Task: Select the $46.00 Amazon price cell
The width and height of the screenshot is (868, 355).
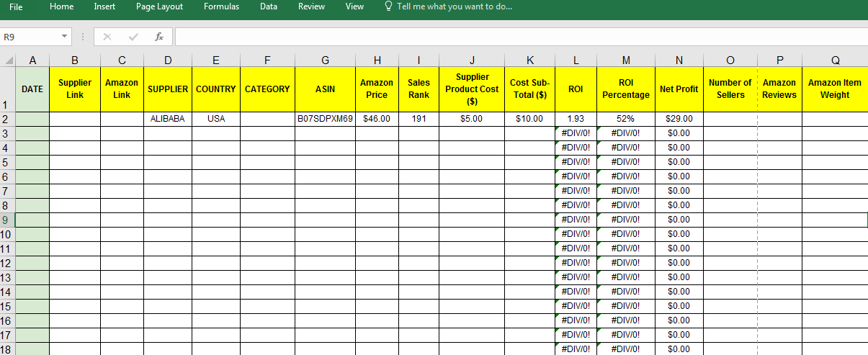Action: pos(377,119)
